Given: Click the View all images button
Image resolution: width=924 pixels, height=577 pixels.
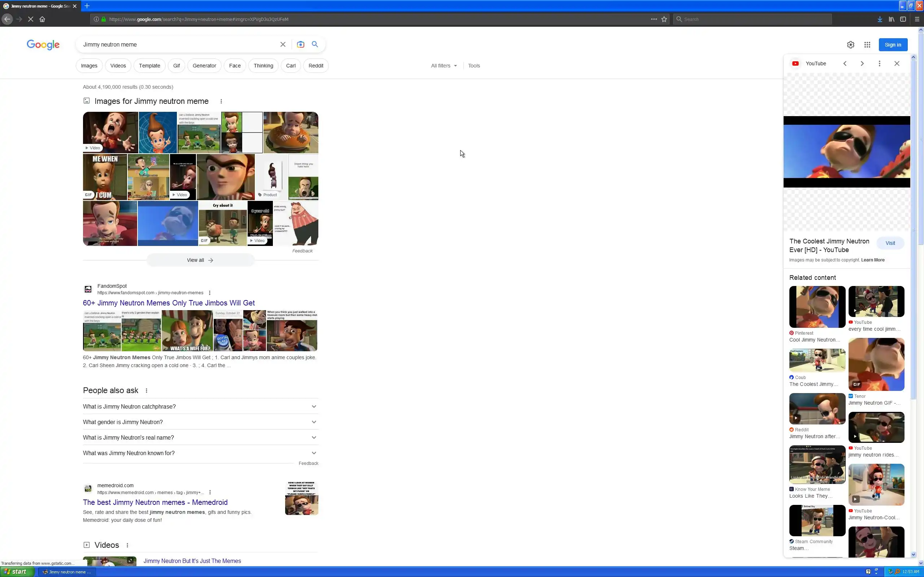Looking at the screenshot, I should tap(200, 260).
